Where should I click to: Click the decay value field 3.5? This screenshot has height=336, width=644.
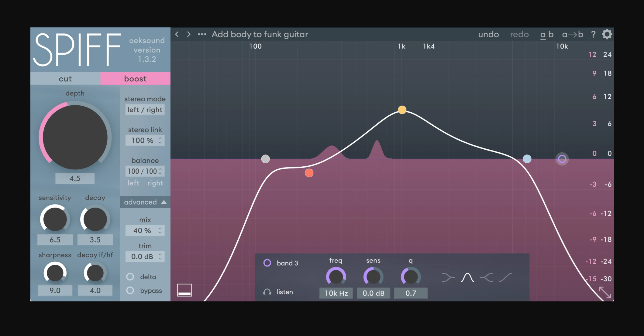(x=95, y=240)
